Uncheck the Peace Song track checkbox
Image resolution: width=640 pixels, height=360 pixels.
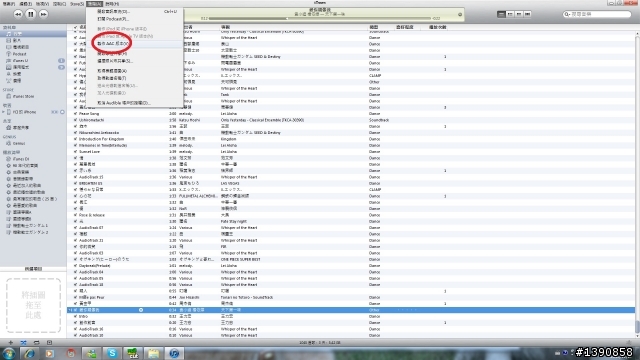point(76,114)
